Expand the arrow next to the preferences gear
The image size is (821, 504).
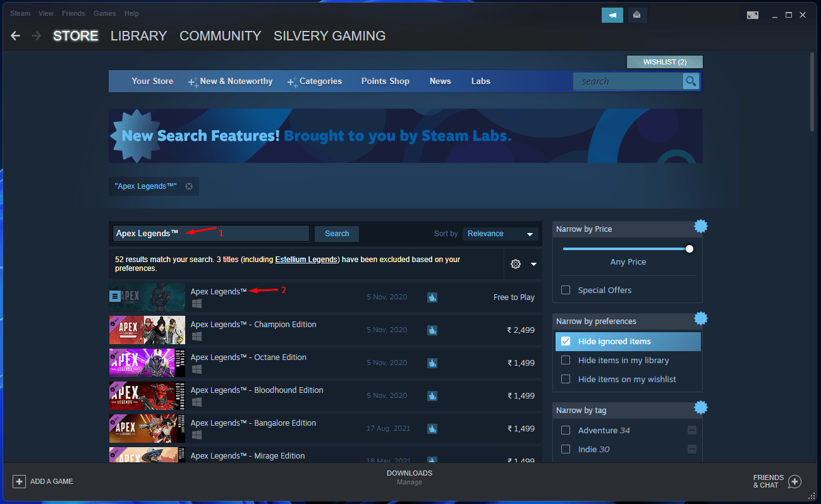[x=533, y=264]
